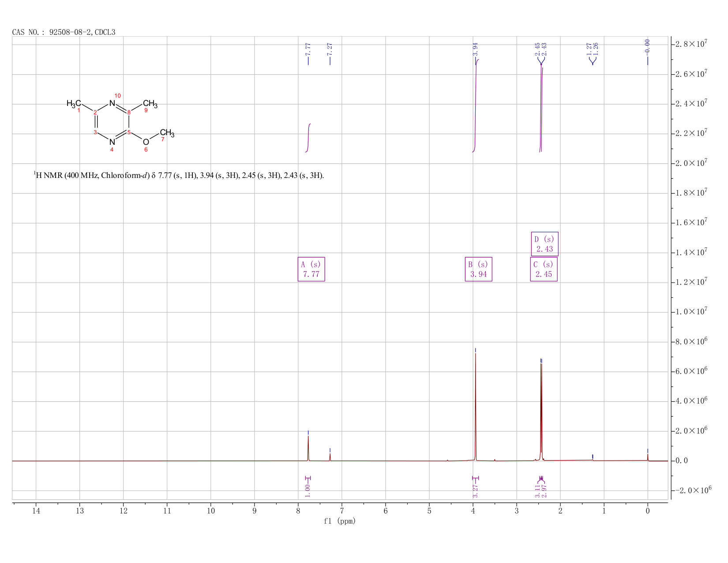Click the spectrum peak at 3.94 ppm
728x563 pixels.
[475, 406]
